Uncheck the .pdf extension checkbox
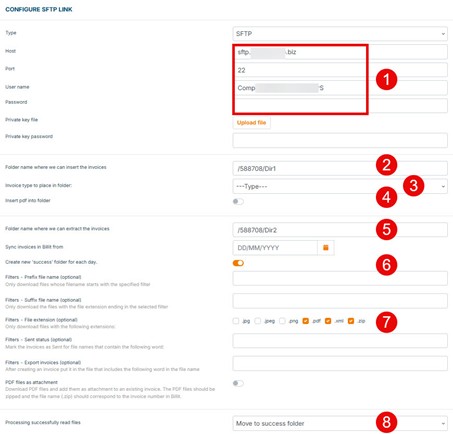The image size is (453, 434). pyautogui.click(x=305, y=321)
